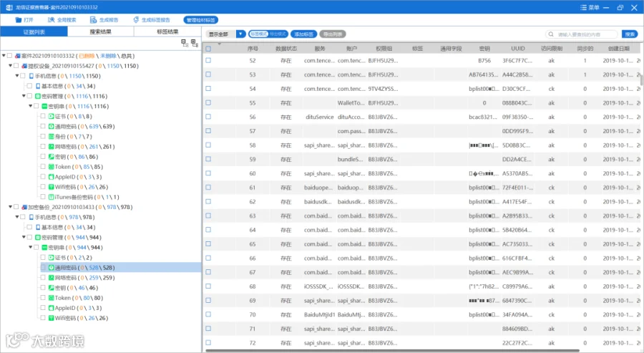Image resolution: width=644 pixels, height=353 pixels.
Task: Select the 提权设备_20210910155427 device icon
Action: (x=24, y=66)
